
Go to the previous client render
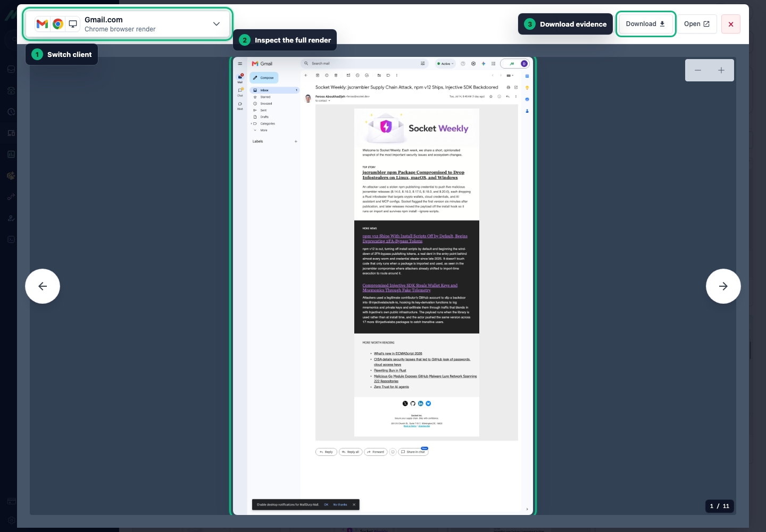pyautogui.click(x=43, y=286)
